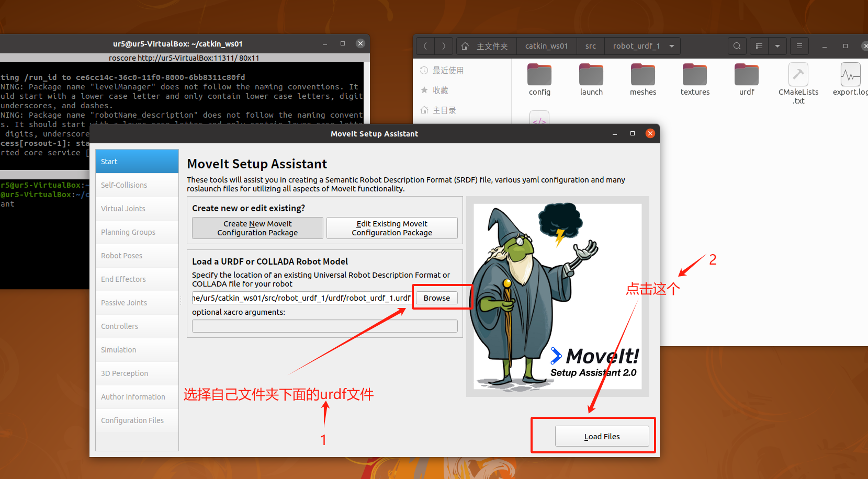868x479 pixels.
Task: Click the optional xacro arguments field
Action: (324, 326)
